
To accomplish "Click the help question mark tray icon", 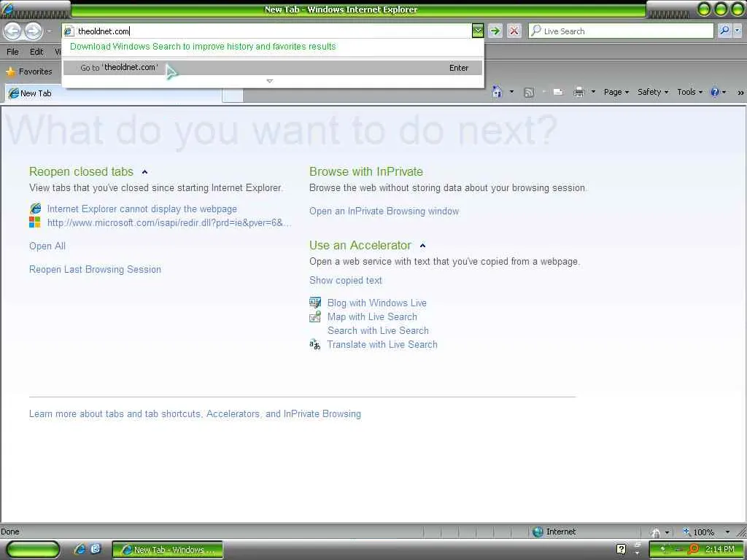I will [x=622, y=549].
